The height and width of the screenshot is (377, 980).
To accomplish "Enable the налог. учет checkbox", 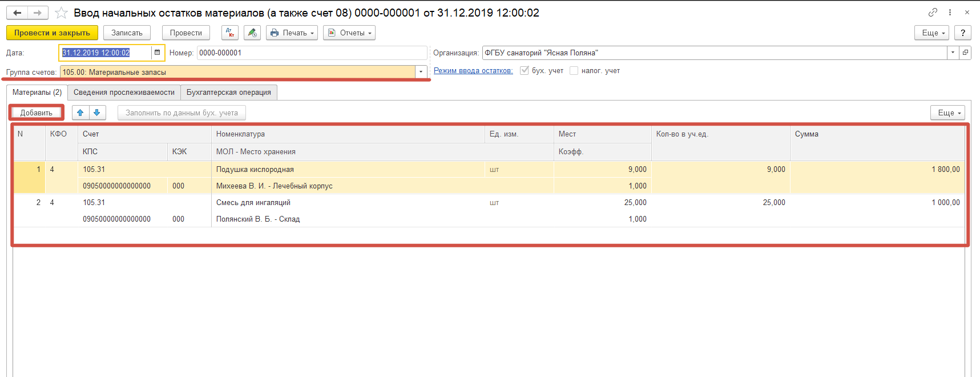I will click(x=574, y=71).
